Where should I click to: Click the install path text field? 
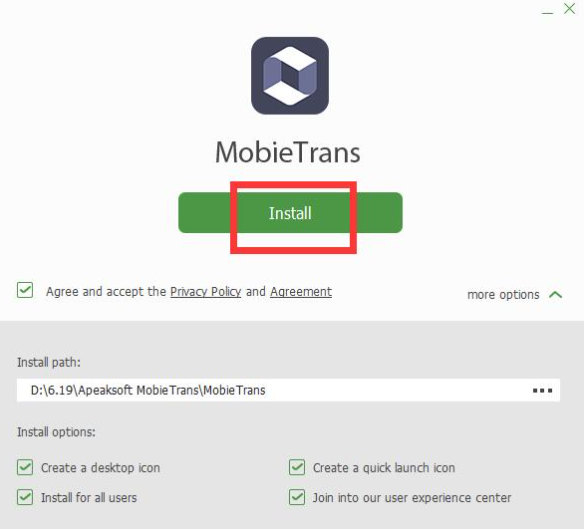click(x=288, y=390)
